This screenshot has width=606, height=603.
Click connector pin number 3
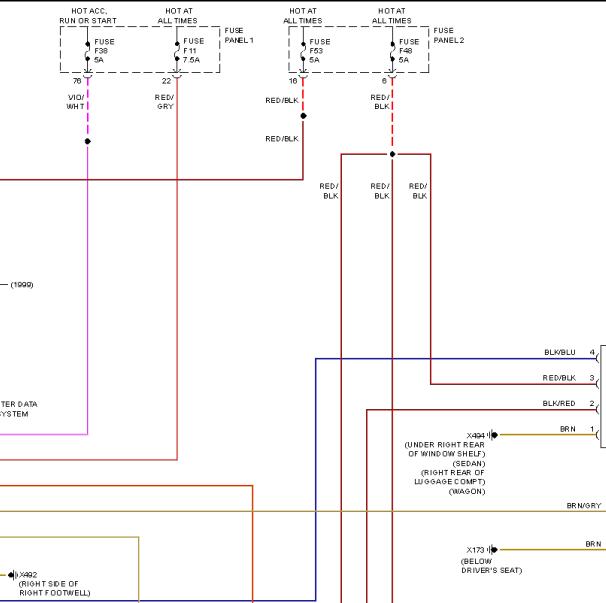[x=592, y=378]
